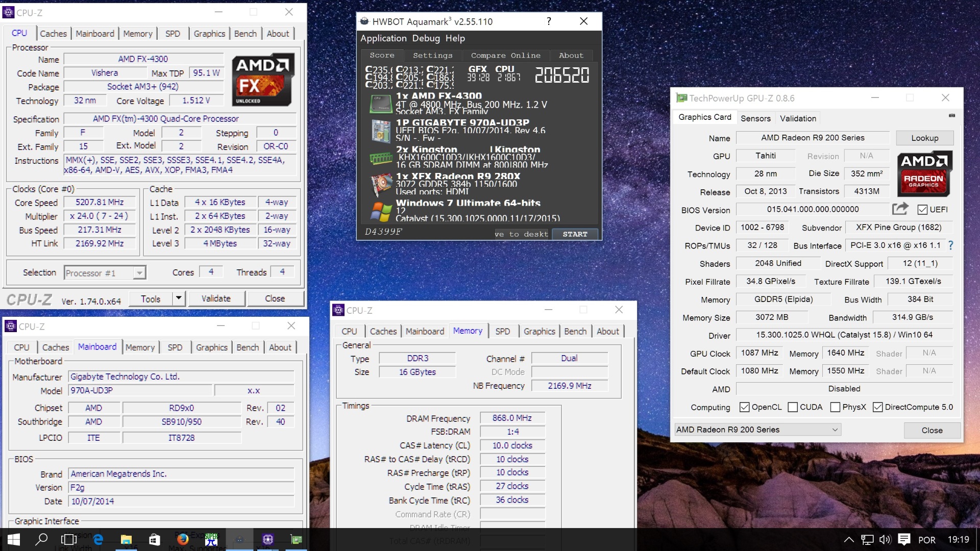
Task: Click the processor icon in Aquamark score
Action: (380, 104)
